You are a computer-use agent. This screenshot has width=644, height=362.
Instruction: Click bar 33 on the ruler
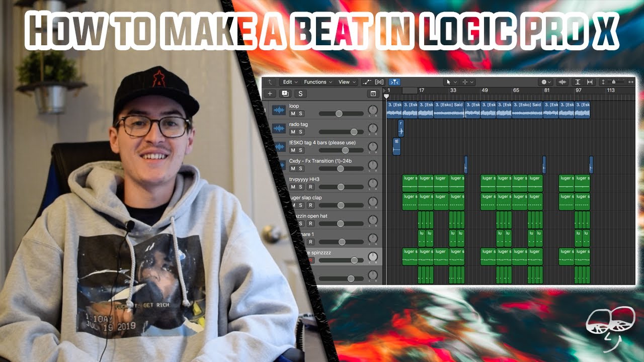click(453, 90)
